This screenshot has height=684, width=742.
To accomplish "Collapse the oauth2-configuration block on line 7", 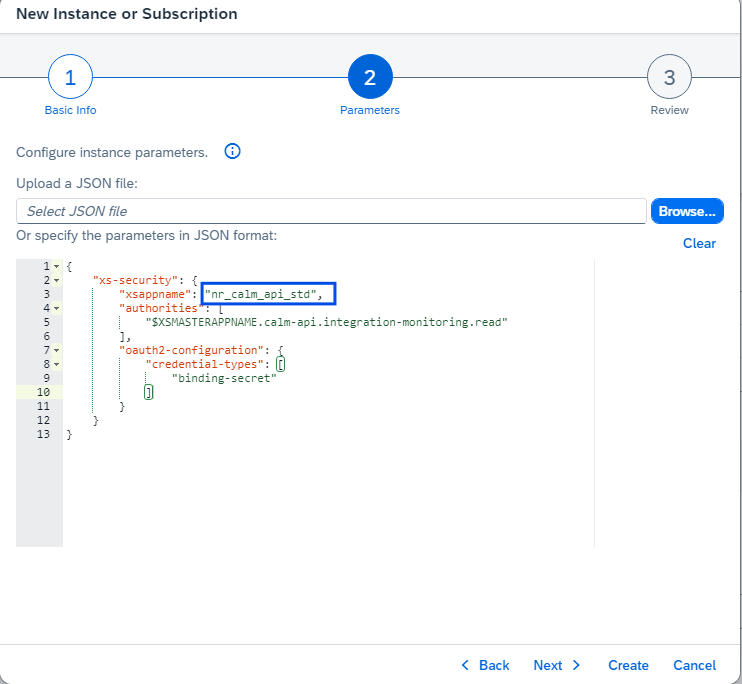I will tap(56, 351).
